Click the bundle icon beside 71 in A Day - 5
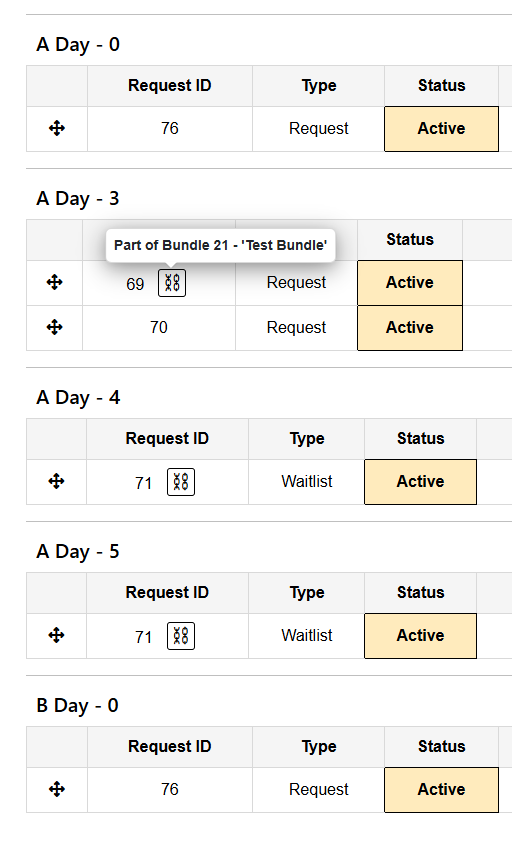This screenshot has width=512, height=843. [x=181, y=635]
